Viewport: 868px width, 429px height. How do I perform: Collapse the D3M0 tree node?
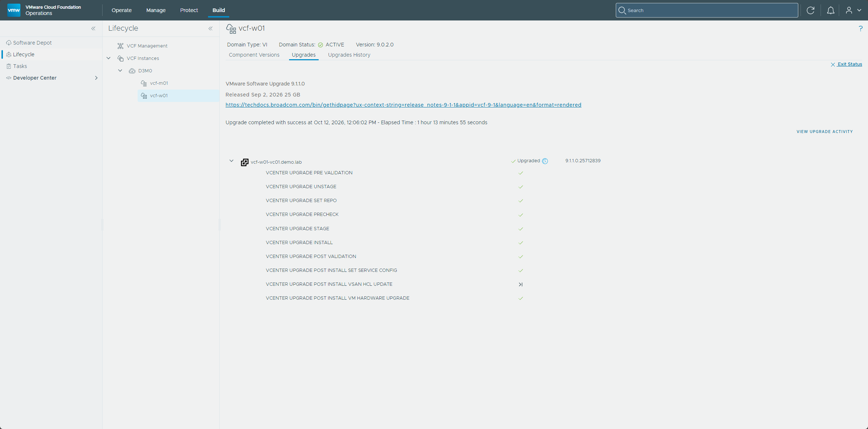pos(120,71)
